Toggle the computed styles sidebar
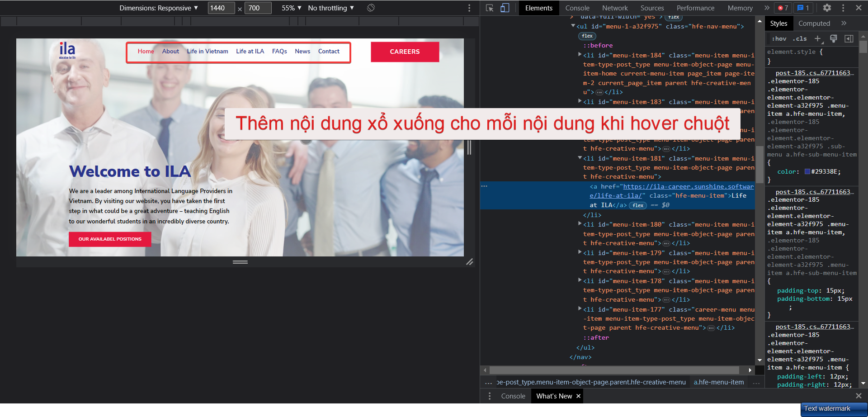Screen dimensions: 868x417 849,38
